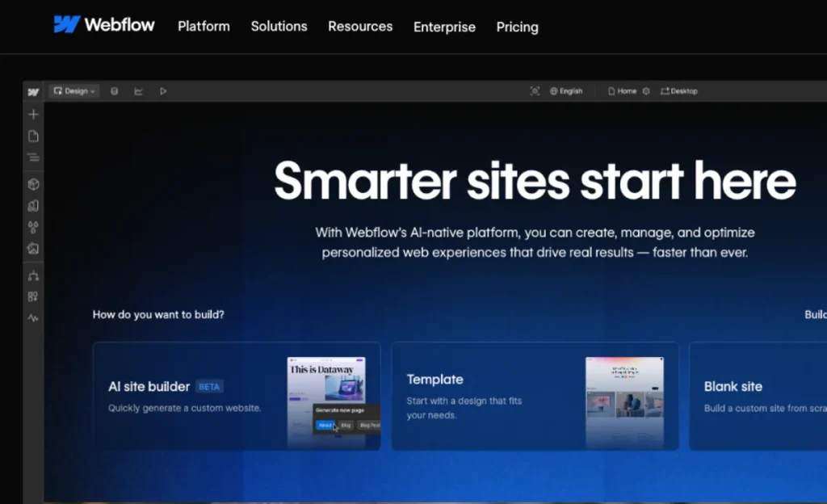Open the Pricing menu item

coord(517,27)
